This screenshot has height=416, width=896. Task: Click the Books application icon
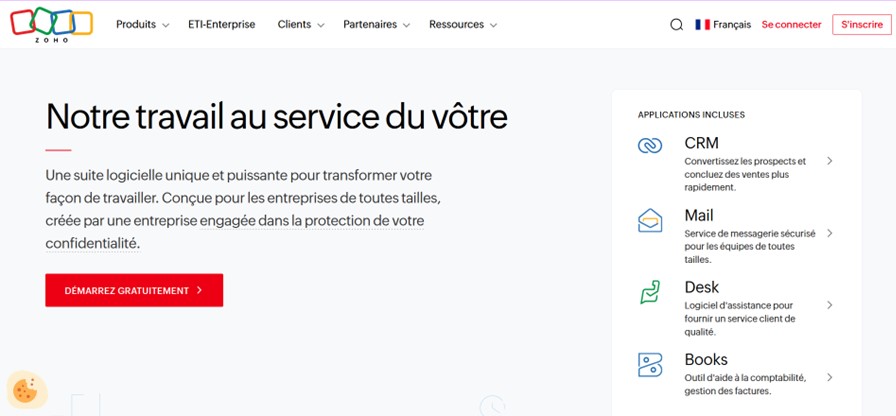click(650, 364)
